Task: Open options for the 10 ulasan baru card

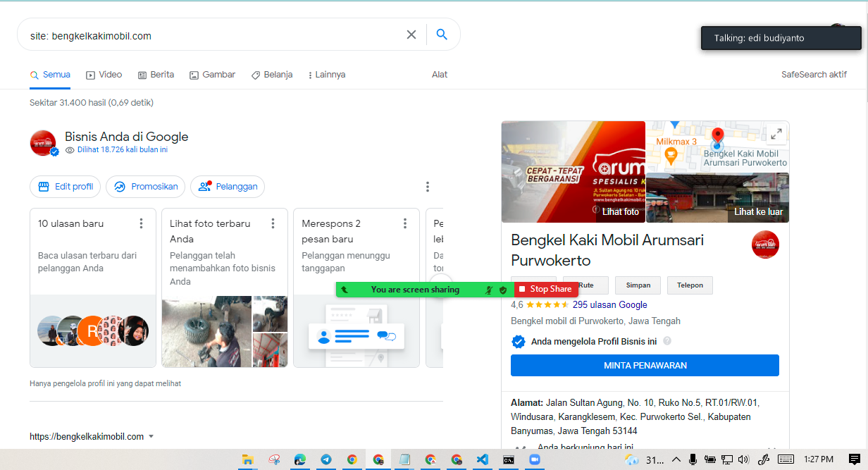Action: tap(141, 223)
